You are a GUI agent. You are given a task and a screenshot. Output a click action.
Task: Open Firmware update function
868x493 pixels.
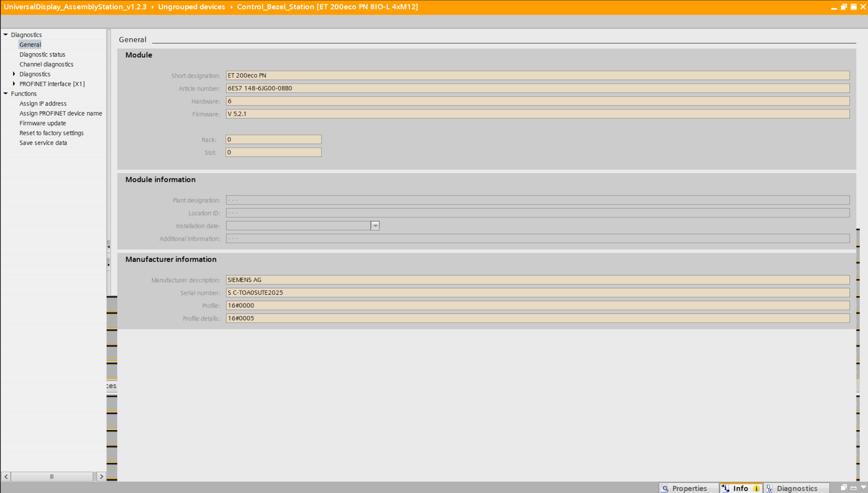(x=43, y=123)
